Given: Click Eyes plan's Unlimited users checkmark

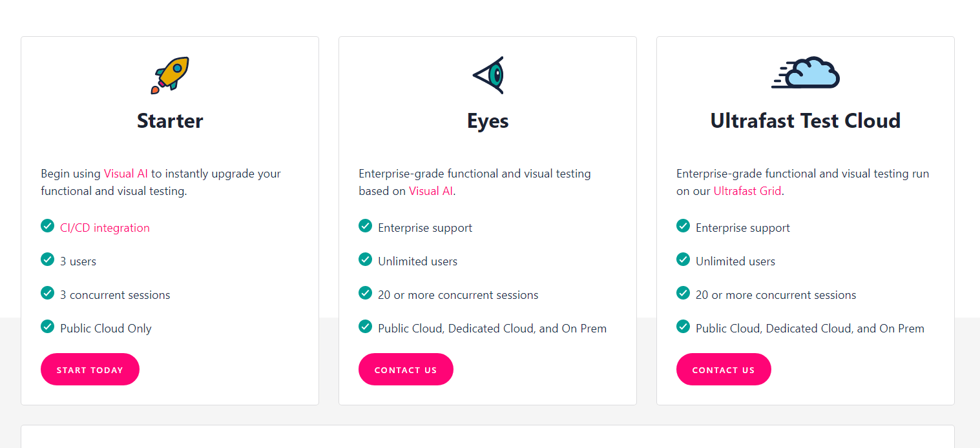Looking at the screenshot, I should tap(365, 259).
